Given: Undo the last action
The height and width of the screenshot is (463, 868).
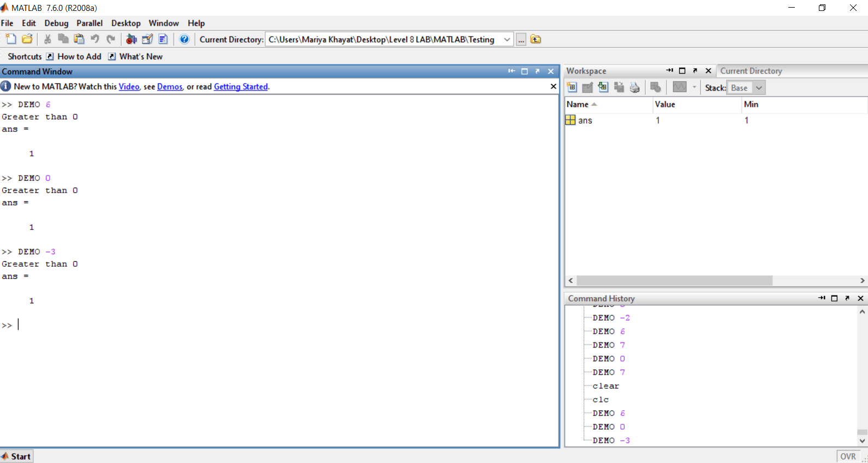Looking at the screenshot, I should (x=95, y=39).
